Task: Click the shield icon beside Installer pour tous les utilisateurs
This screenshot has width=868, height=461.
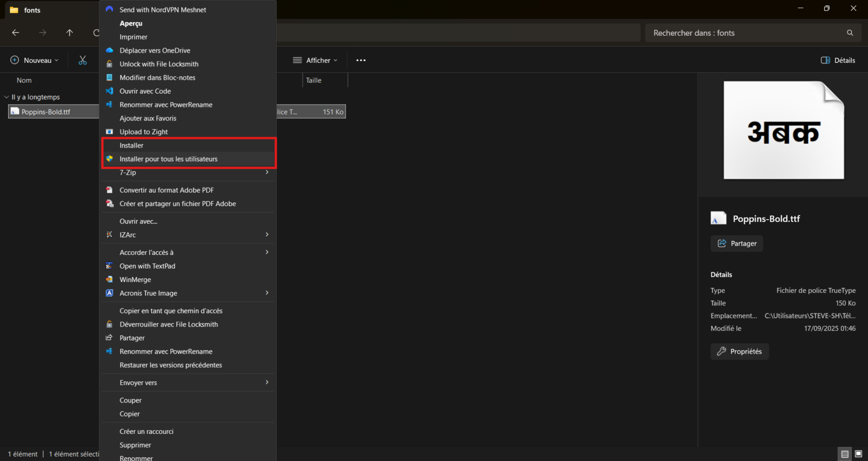Action: tap(110, 159)
